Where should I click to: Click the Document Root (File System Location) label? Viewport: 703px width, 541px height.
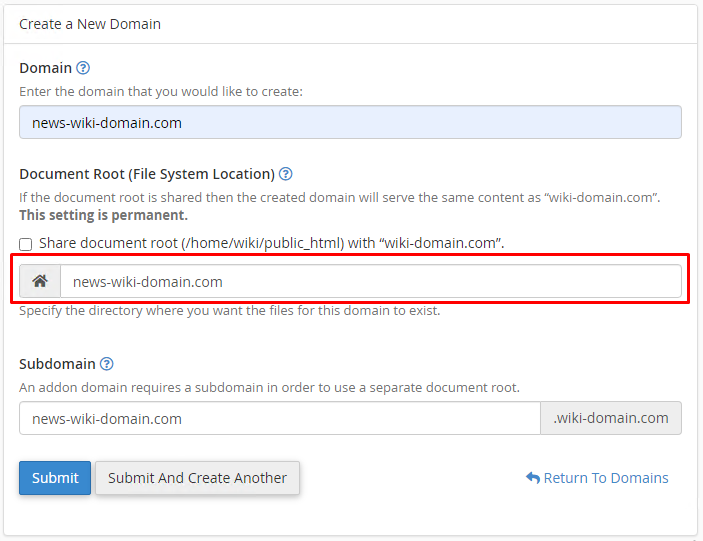(x=146, y=173)
